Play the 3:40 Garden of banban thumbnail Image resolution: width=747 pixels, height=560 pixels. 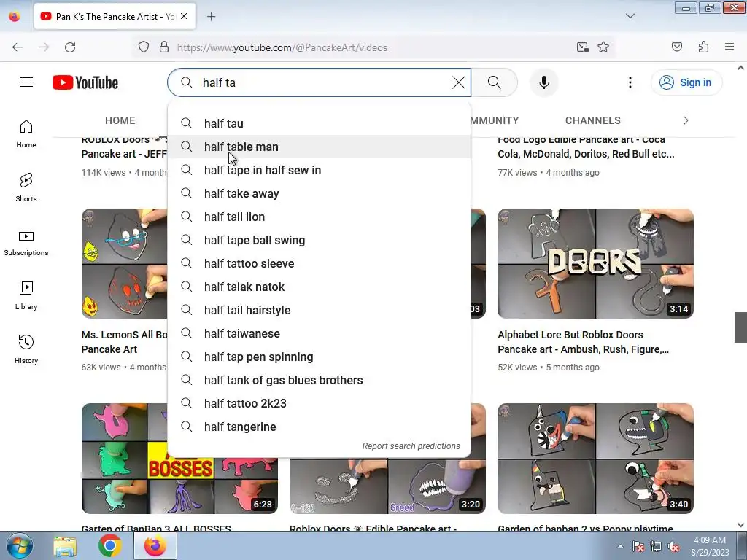(595, 459)
